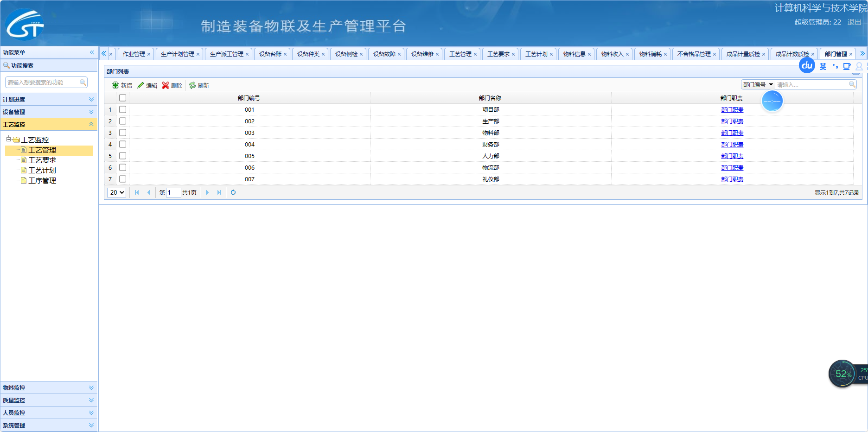Click the 部门编号 column header
Viewport: 868px width, 432px height.
(249, 98)
